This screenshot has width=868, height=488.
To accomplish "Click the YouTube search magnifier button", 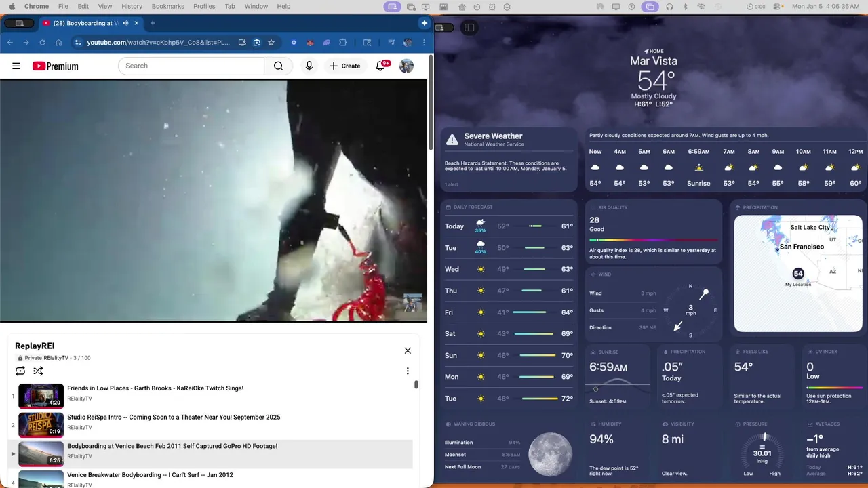I will click(x=278, y=66).
